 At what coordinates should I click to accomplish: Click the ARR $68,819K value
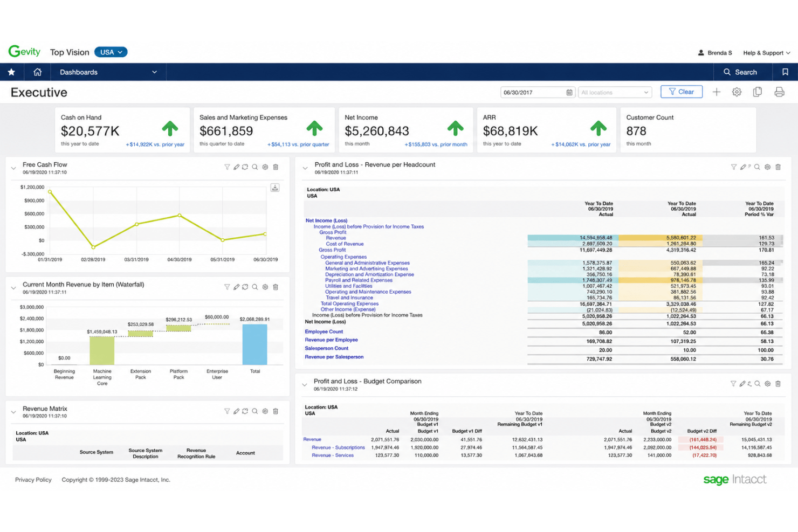coord(510,131)
